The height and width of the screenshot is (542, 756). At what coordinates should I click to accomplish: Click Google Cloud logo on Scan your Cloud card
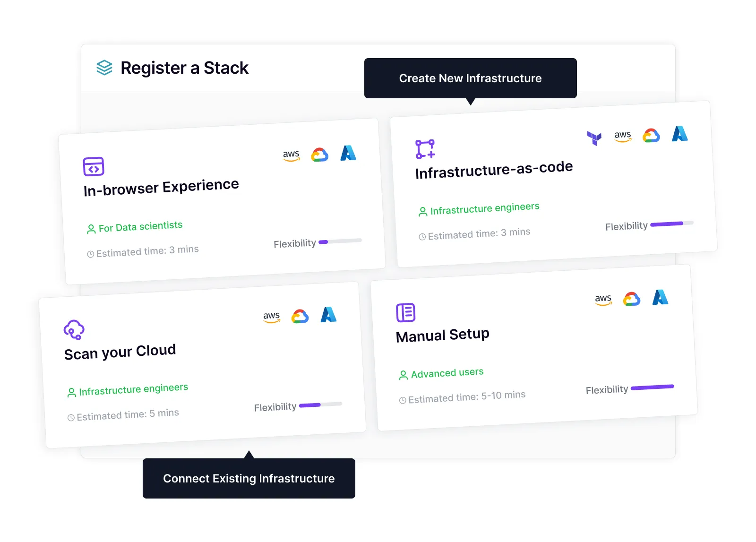300,316
